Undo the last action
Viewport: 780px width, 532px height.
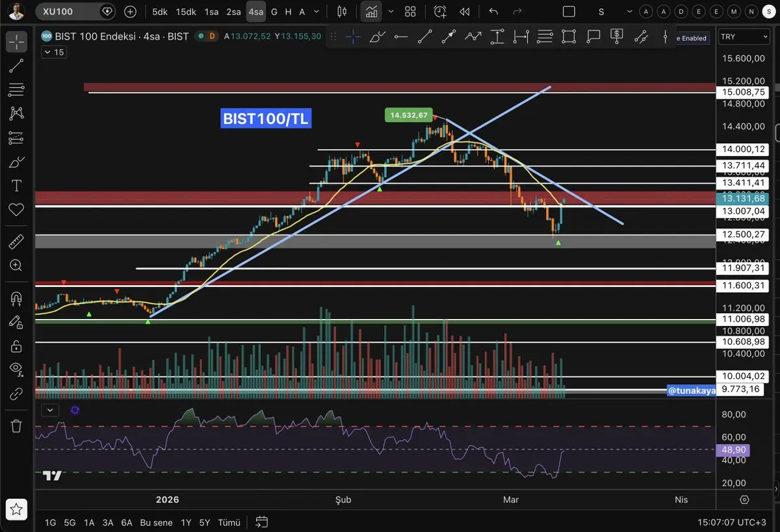click(493, 12)
